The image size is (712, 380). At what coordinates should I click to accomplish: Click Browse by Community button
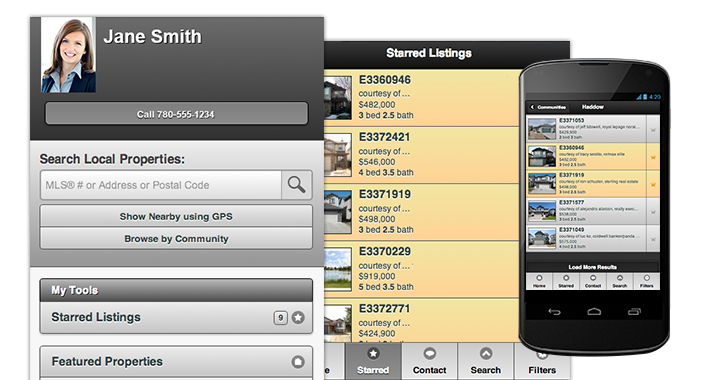point(176,238)
